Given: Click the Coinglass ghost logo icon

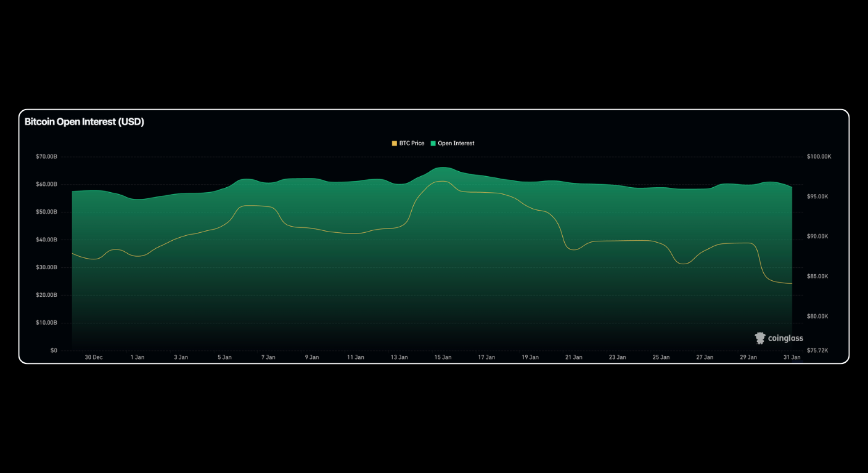Looking at the screenshot, I should point(759,338).
